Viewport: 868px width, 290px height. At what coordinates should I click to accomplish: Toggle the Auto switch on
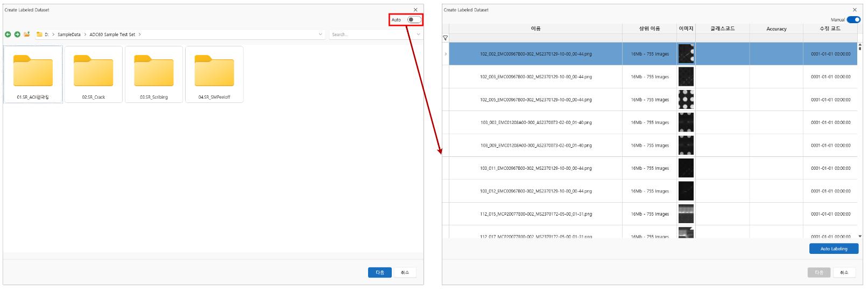pos(413,20)
